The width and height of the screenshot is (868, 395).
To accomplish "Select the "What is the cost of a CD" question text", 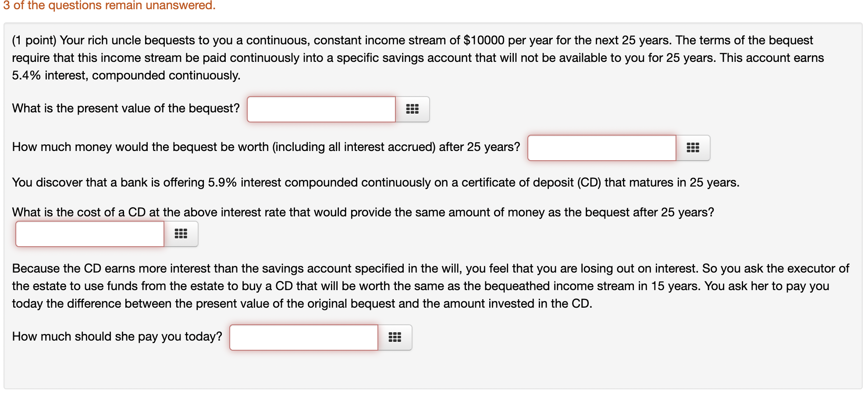I will pos(363,212).
